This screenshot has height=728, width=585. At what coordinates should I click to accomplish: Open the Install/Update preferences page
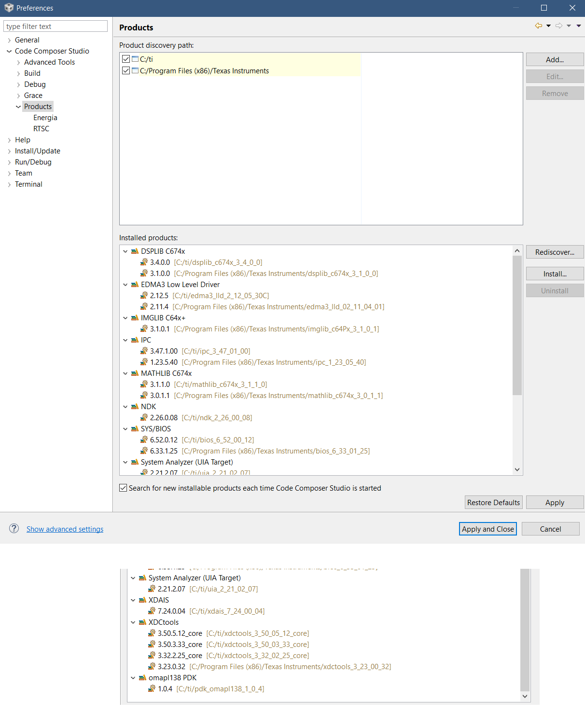(x=38, y=151)
